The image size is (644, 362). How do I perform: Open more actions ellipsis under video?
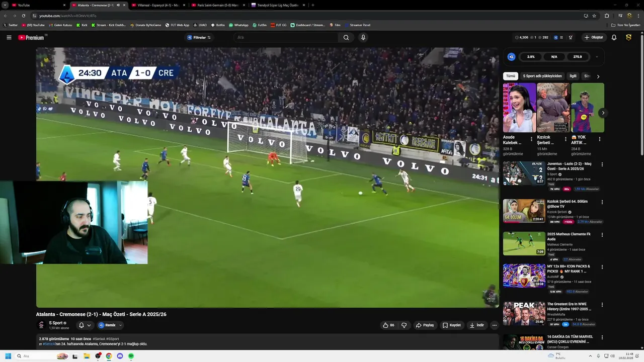tap(494, 325)
